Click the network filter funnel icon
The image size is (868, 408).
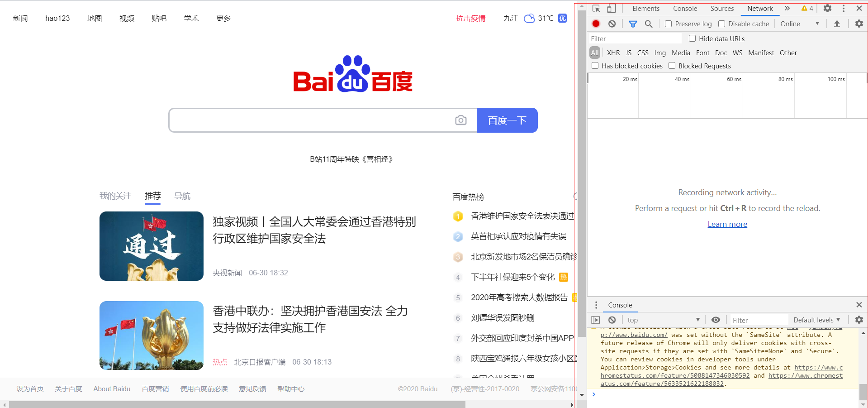pos(633,24)
